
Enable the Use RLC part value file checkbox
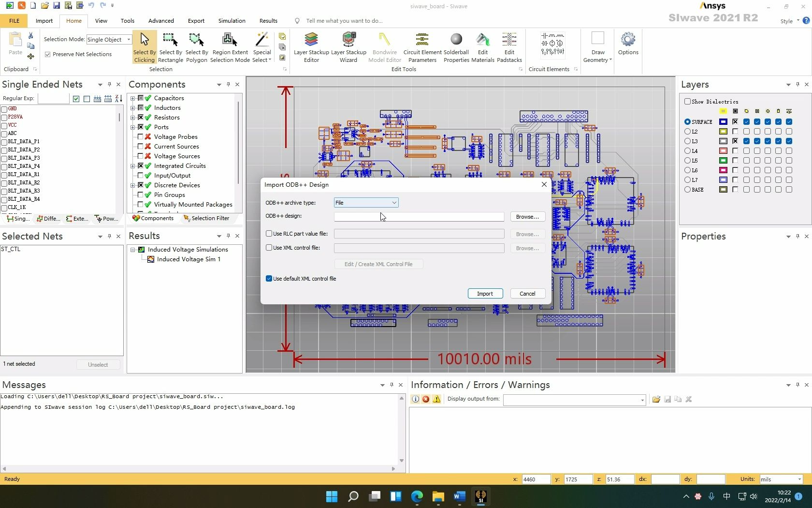point(269,233)
